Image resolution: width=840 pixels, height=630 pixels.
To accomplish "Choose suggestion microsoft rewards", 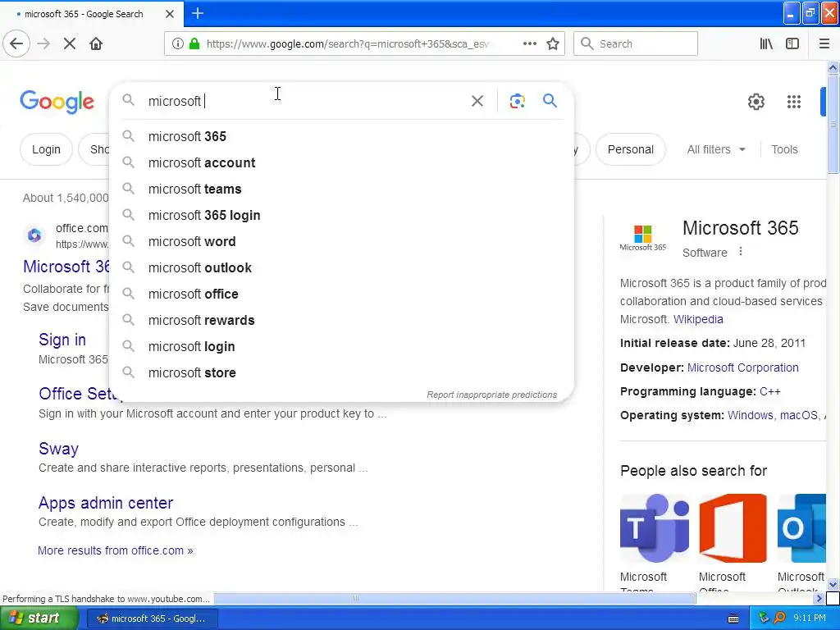I will pos(341,320).
